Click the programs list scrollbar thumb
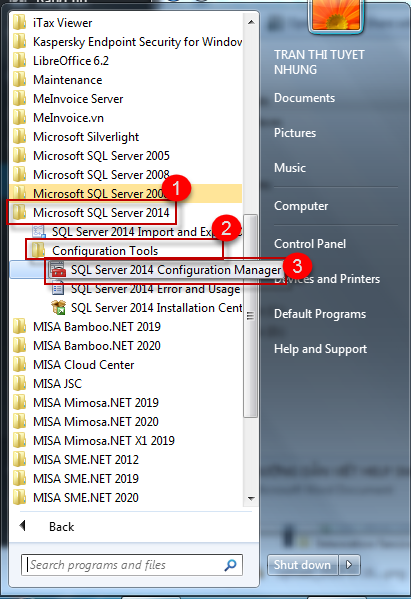411x599 pixels. pyautogui.click(x=250, y=316)
